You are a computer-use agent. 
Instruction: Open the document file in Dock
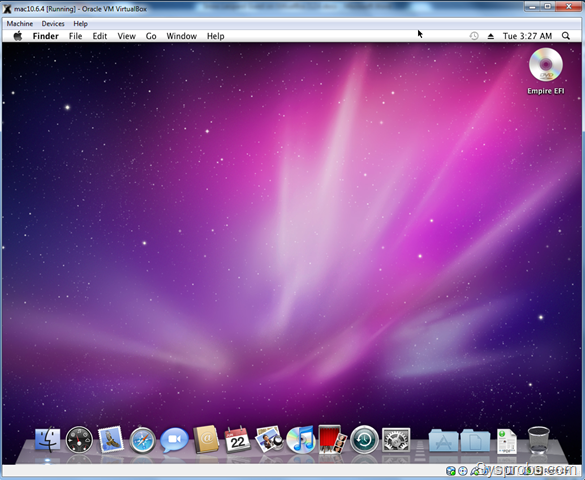(507, 440)
